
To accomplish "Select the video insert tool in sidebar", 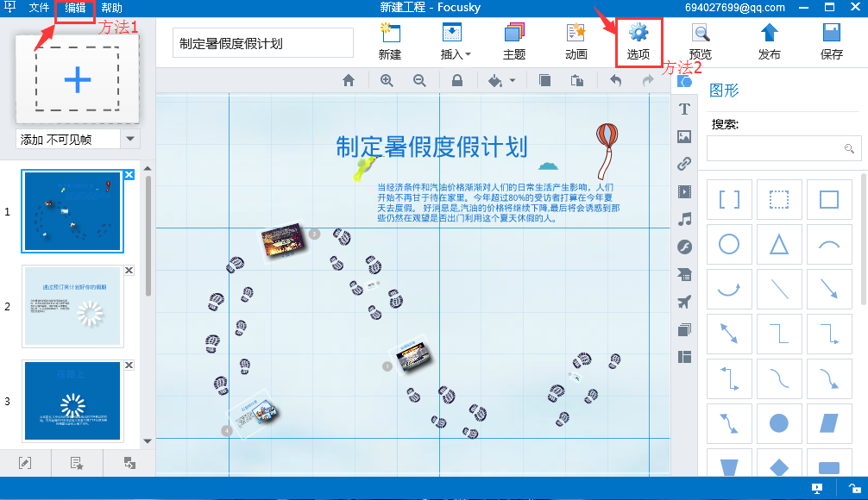I will tap(685, 191).
